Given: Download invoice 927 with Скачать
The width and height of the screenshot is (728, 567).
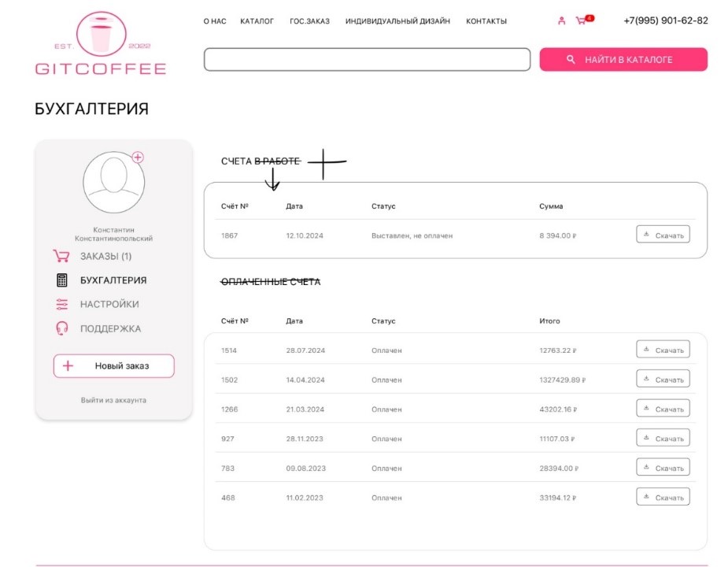Looking at the screenshot, I should tap(663, 439).
